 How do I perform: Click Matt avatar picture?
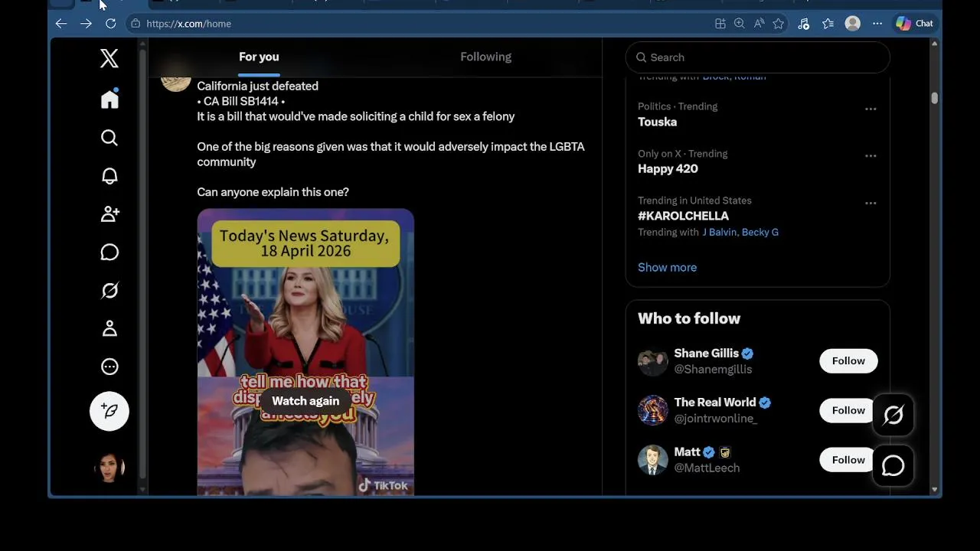pyautogui.click(x=652, y=460)
